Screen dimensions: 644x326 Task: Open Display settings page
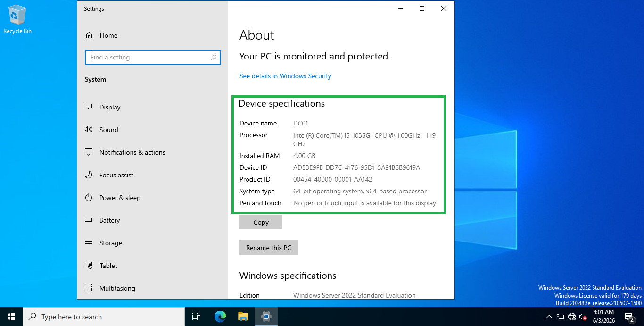tap(110, 107)
